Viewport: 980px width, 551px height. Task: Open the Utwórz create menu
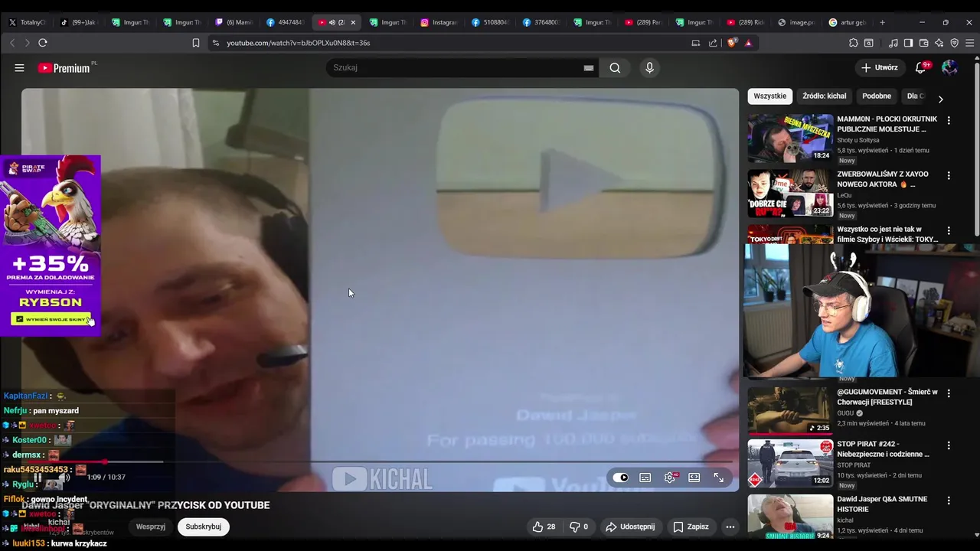879,67
